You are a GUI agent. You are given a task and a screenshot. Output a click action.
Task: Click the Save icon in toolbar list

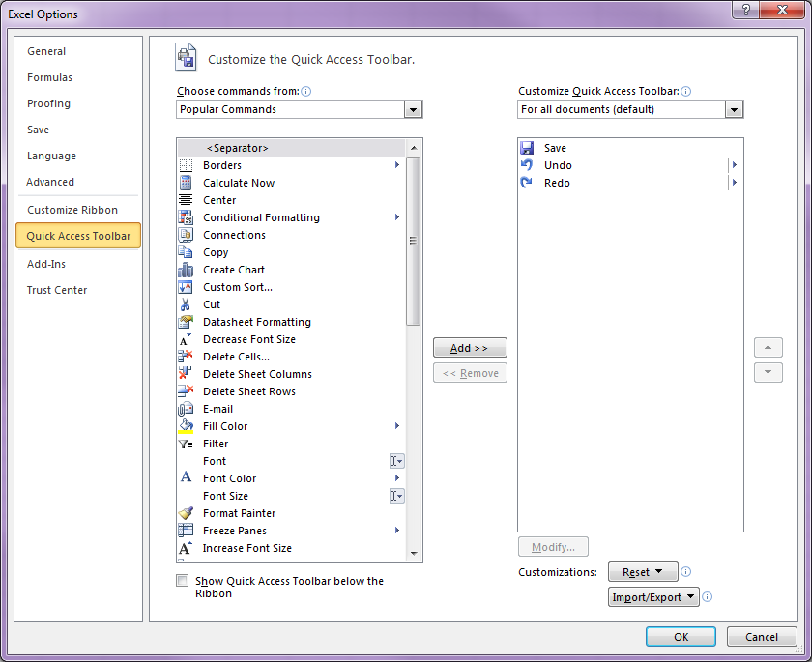pos(527,148)
